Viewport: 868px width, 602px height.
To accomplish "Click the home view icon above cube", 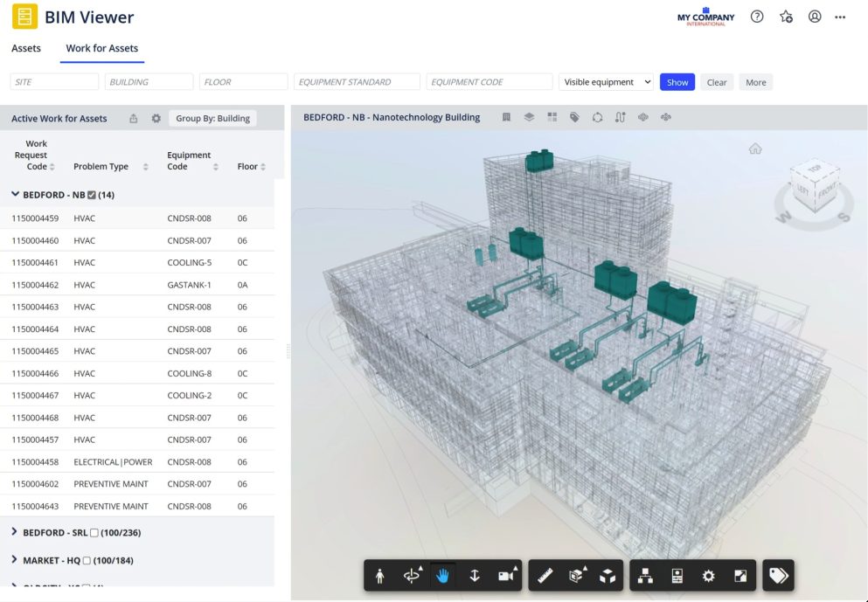I will [755, 149].
